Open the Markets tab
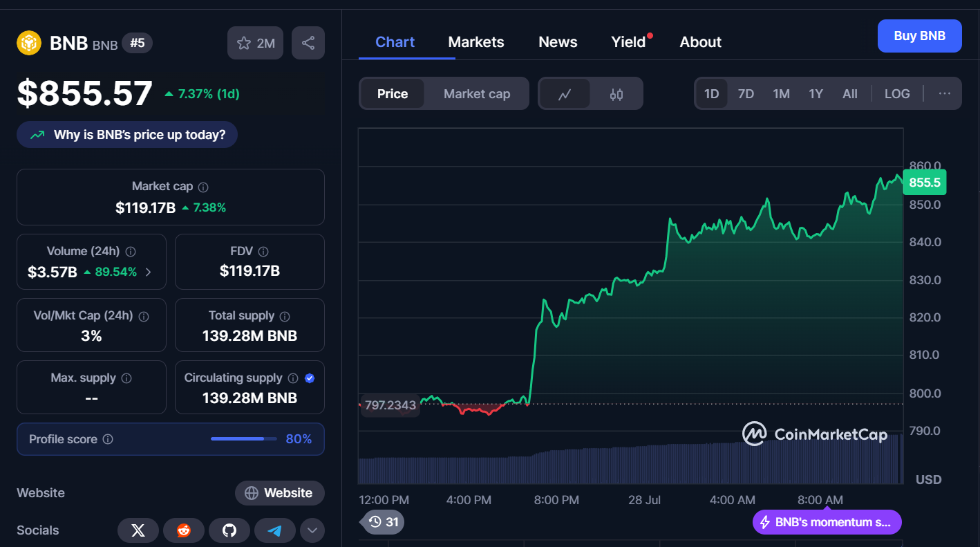The width and height of the screenshot is (980, 547). point(476,41)
